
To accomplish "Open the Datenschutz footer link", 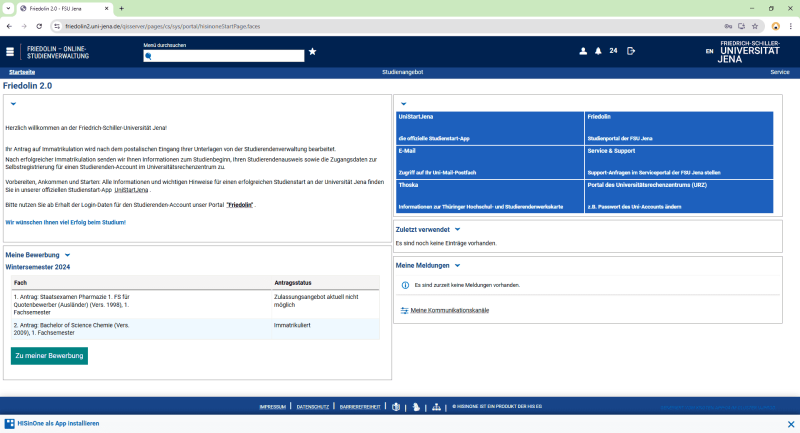I will (x=313, y=406).
